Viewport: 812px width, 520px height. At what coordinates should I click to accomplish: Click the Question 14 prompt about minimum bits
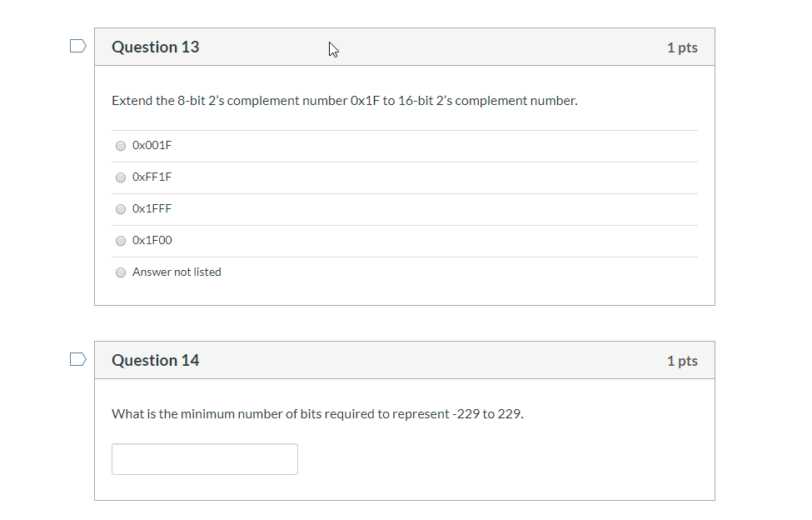point(317,413)
